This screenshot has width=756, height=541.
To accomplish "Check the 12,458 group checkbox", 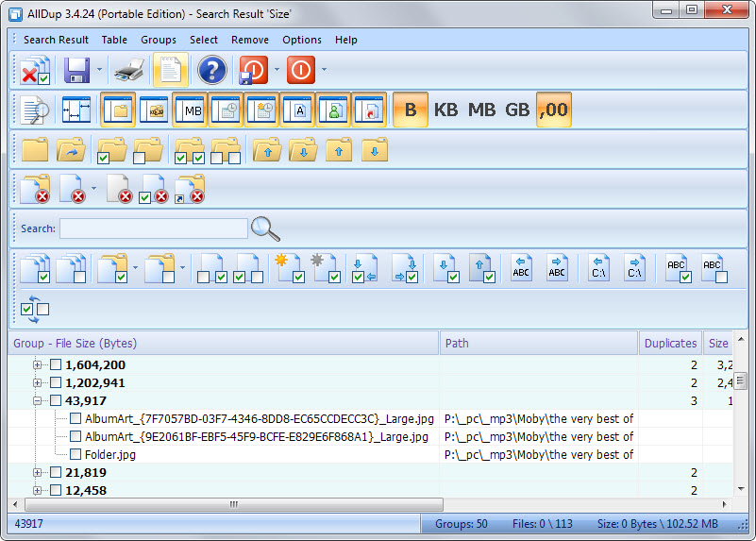I will click(x=56, y=490).
